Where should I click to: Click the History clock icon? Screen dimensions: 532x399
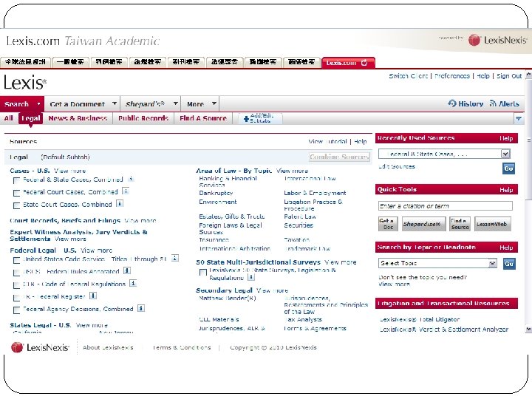click(x=452, y=103)
